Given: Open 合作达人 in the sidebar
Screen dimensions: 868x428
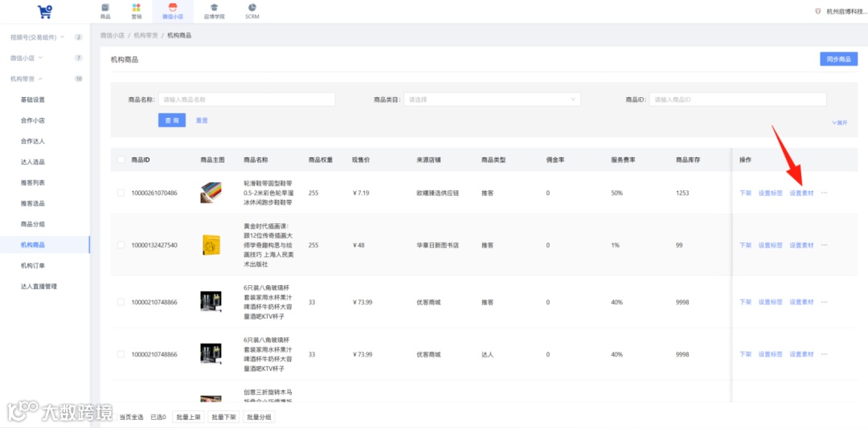Looking at the screenshot, I should 33,141.
